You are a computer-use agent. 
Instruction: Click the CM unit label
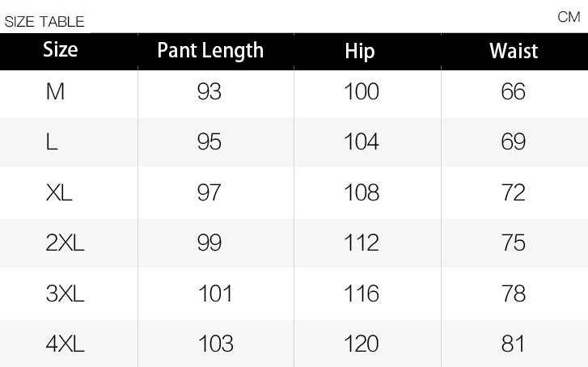tap(569, 17)
